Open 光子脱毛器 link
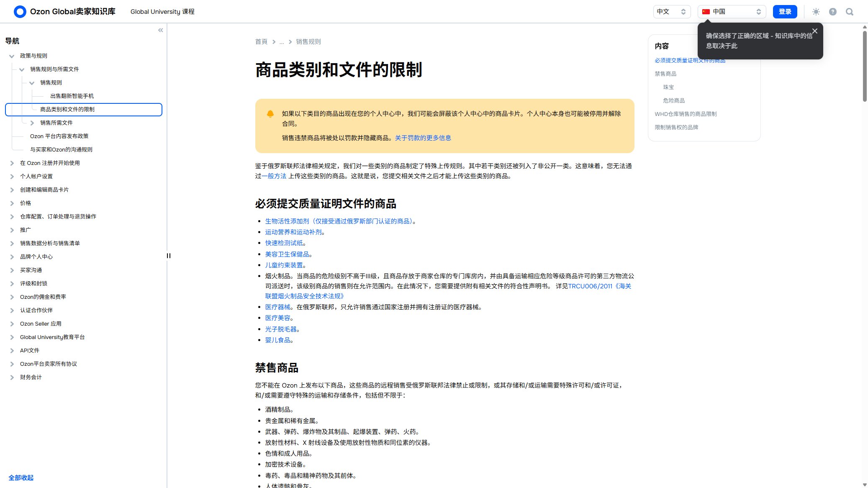Viewport: 868px width, 488px height. click(281, 329)
